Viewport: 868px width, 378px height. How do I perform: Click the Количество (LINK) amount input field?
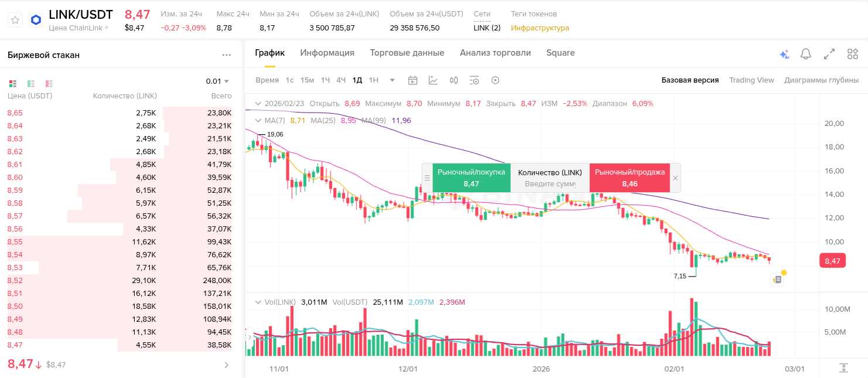550,184
